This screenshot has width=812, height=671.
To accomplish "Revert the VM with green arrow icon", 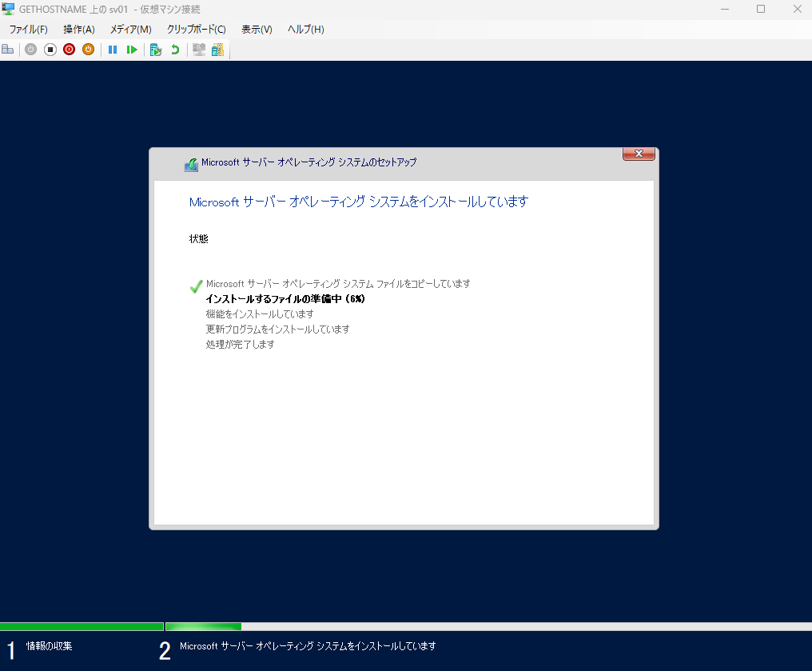I will click(x=175, y=50).
